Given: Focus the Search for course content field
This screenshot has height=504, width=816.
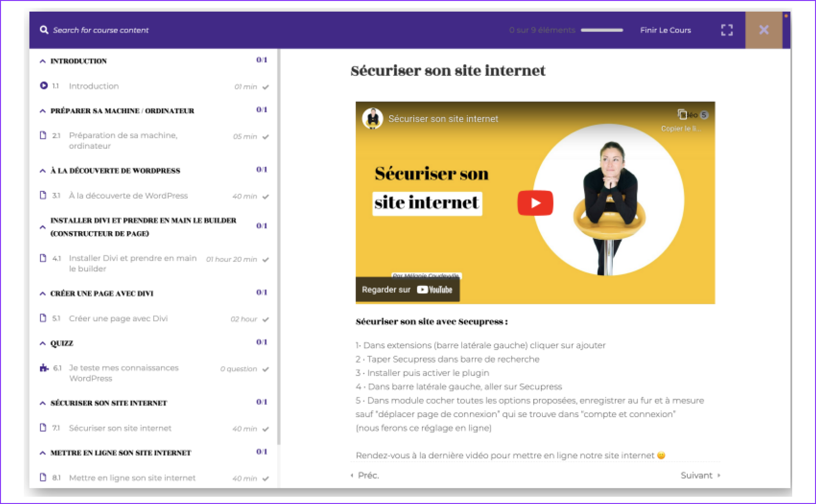Looking at the screenshot, I should (101, 30).
